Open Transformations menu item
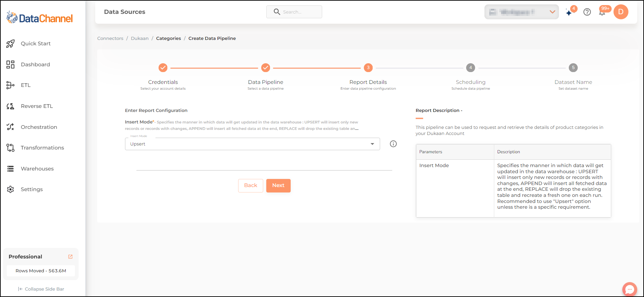 pos(42,148)
